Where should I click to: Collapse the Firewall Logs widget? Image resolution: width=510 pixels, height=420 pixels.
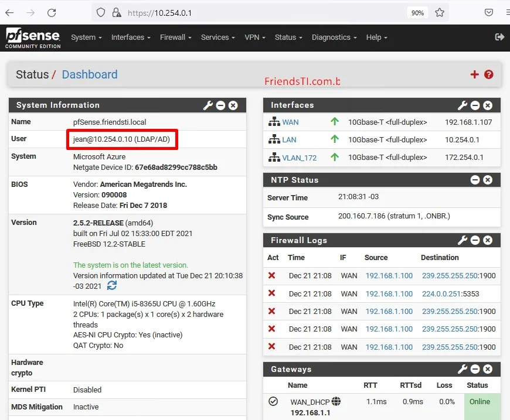click(475, 240)
